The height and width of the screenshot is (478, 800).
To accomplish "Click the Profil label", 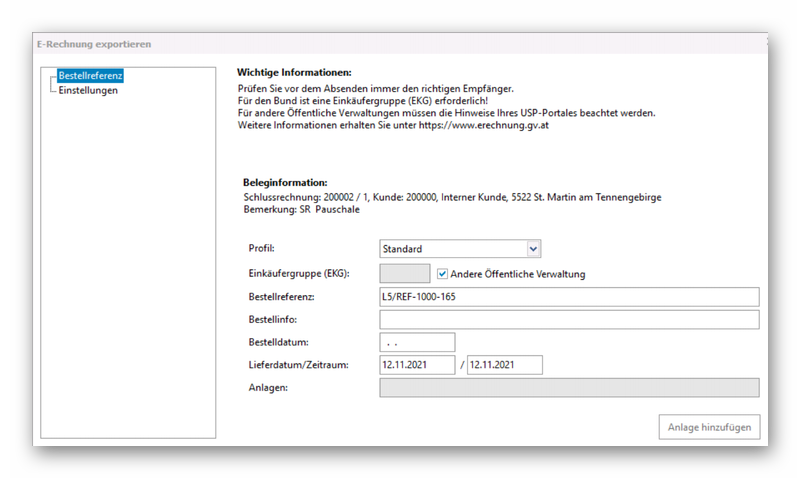I will tap(261, 248).
